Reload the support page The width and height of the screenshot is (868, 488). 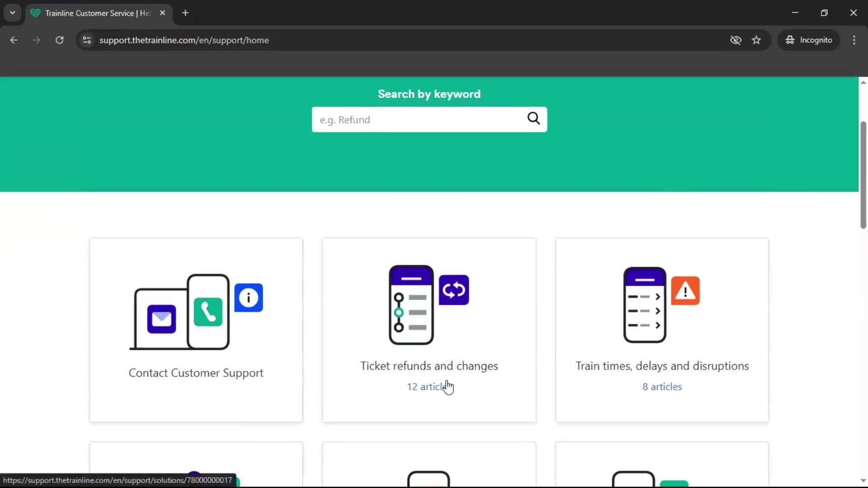point(59,40)
